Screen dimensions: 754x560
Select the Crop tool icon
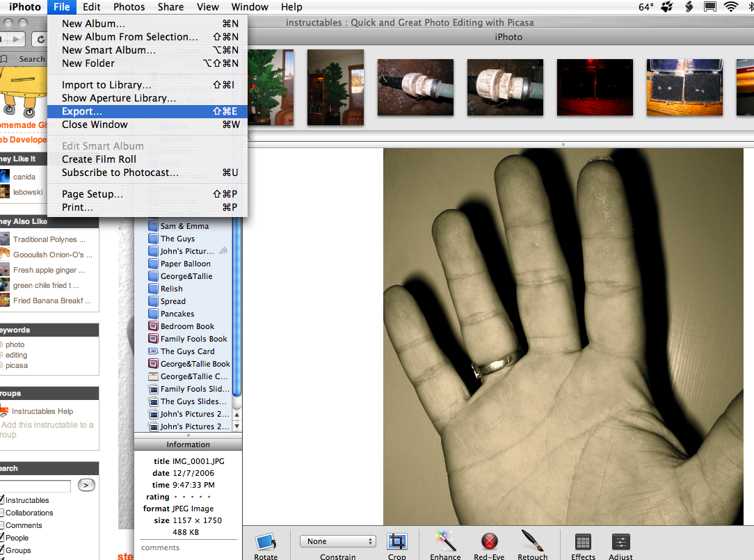[x=396, y=542]
